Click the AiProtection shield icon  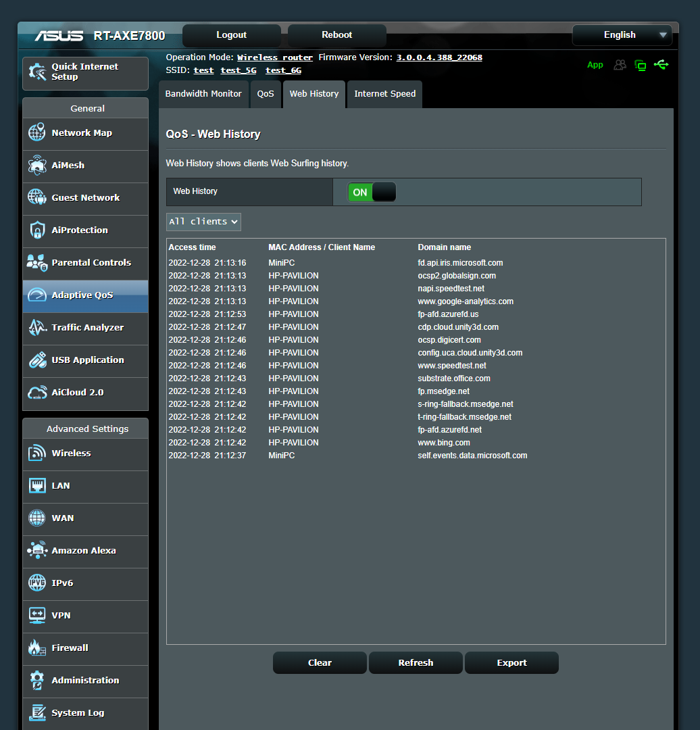tap(37, 230)
